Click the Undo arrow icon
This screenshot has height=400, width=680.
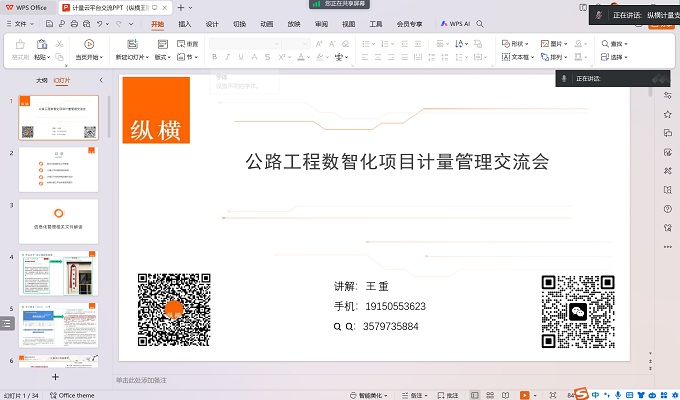tap(100, 24)
